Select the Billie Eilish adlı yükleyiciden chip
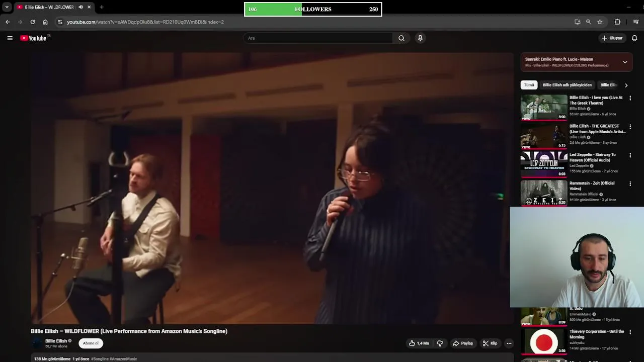 pos(567,85)
